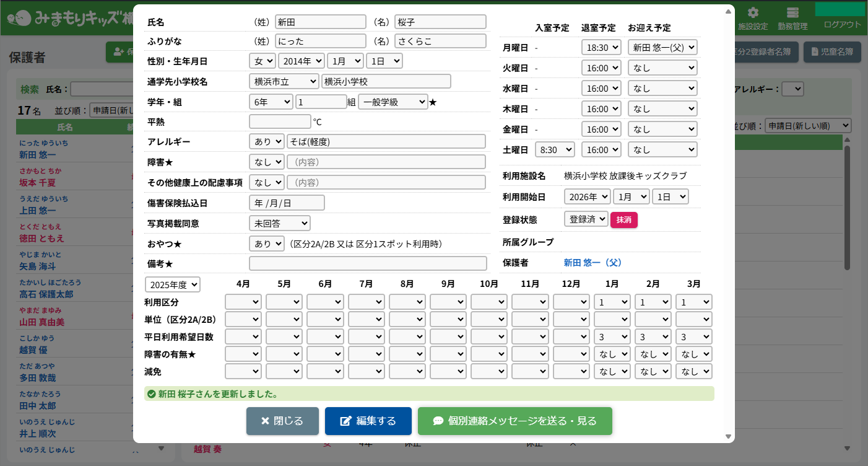Expand the 2025年度 fiscal year dropdown

pyautogui.click(x=173, y=284)
